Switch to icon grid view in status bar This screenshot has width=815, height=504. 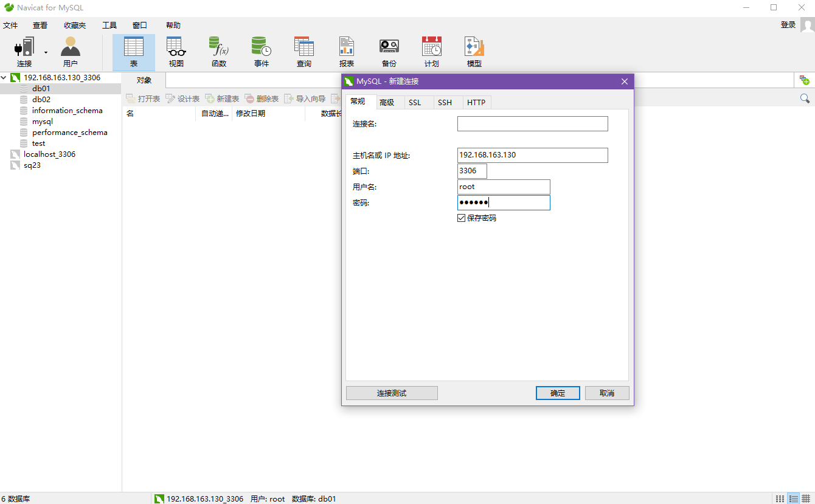coord(780,499)
